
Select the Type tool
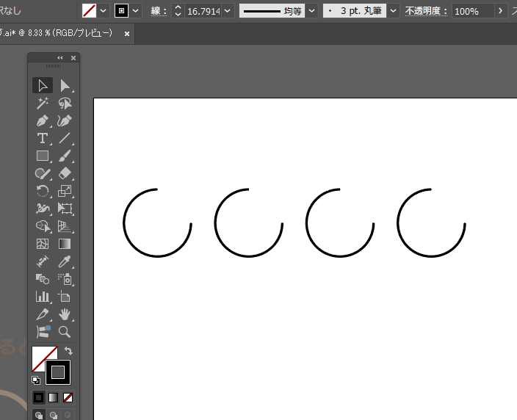click(x=43, y=138)
